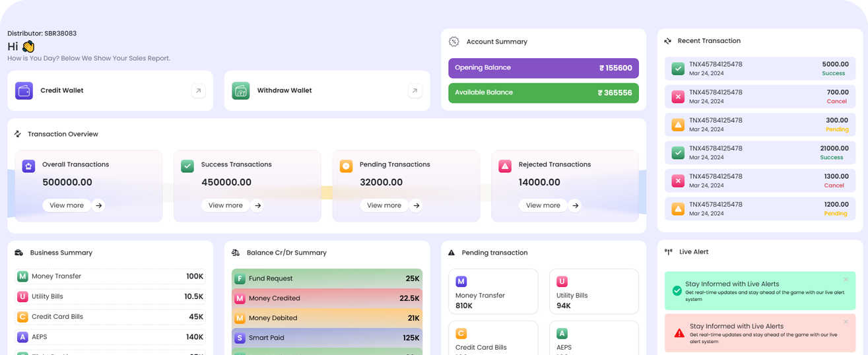Click the M icon for Money Debited
Screen dimensions: 868x355
tap(240, 319)
